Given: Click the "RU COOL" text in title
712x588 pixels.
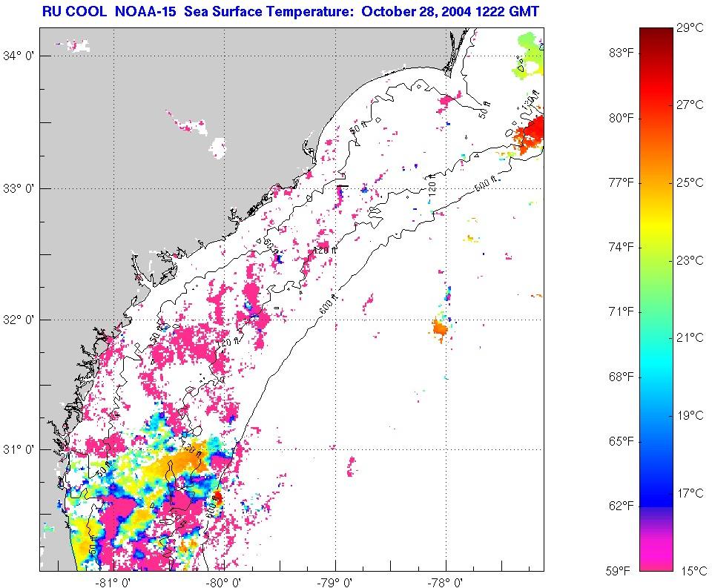Looking at the screenshot, I should [74, 11].
